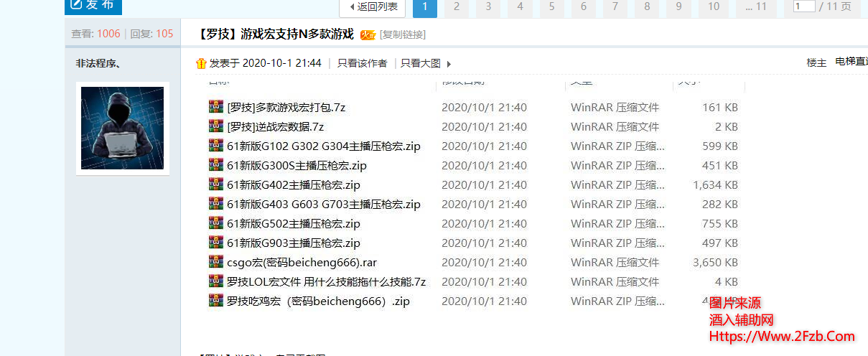Go to page 2 of the thread
This screenshot has width=868, height=356.
[x=457, y=6]
